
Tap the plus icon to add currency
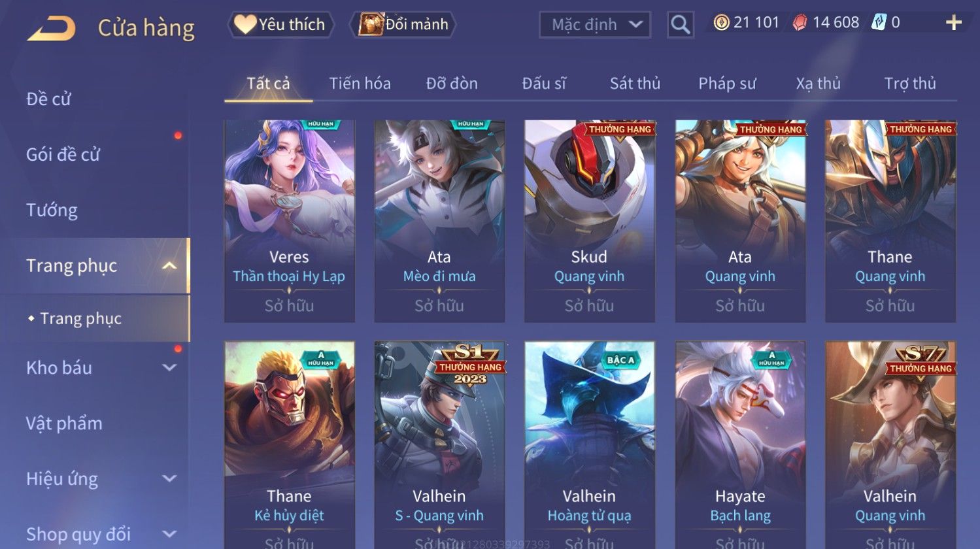pyautogui.click(x=954, y=23)
